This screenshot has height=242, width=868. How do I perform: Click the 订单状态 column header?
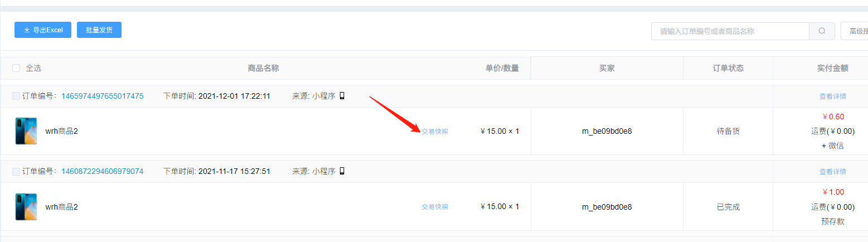(728, 68)
